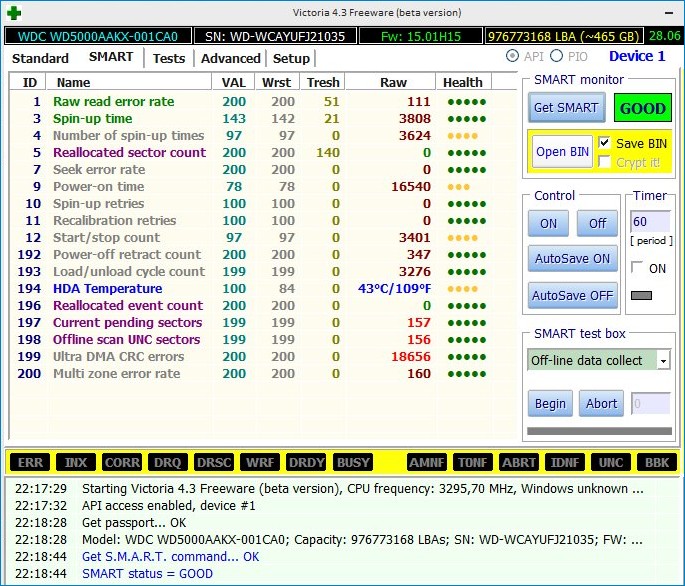The image size is (685, 586).
Task: Click the green GOOD status indicator
Action: [x=643, y=108]
